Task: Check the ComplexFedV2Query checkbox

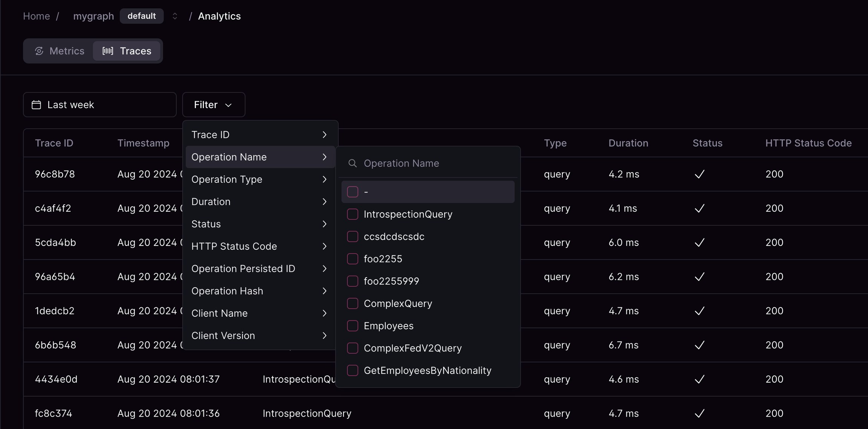Action: point(352,348)
